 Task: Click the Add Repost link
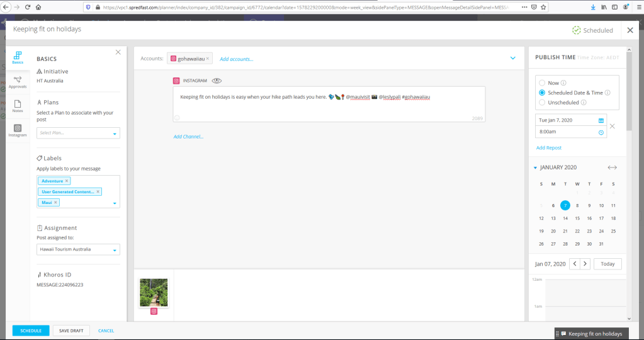coord(548,148)
